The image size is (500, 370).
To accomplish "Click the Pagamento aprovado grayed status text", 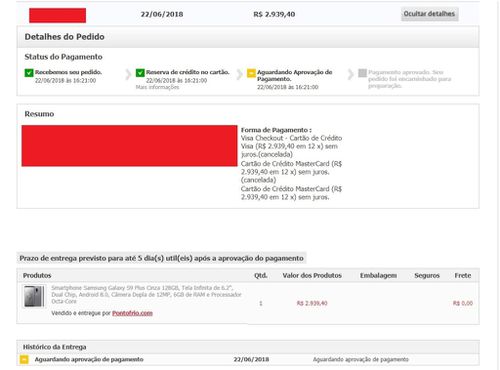I will click(410, 79).
